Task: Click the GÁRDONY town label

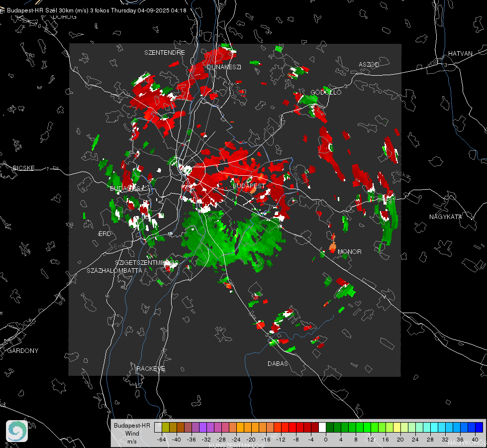Action: click(23, 351)
